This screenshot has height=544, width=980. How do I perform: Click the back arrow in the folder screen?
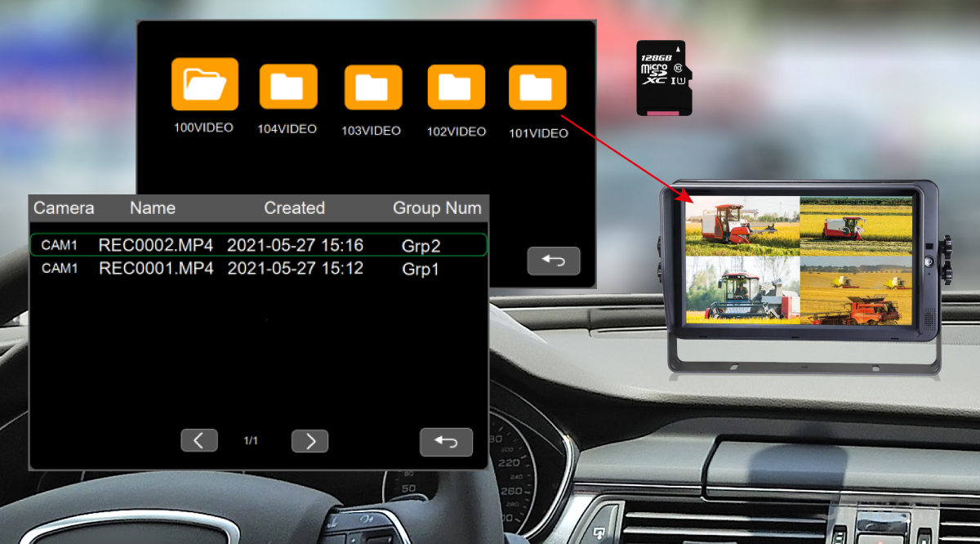click(554, 260)
